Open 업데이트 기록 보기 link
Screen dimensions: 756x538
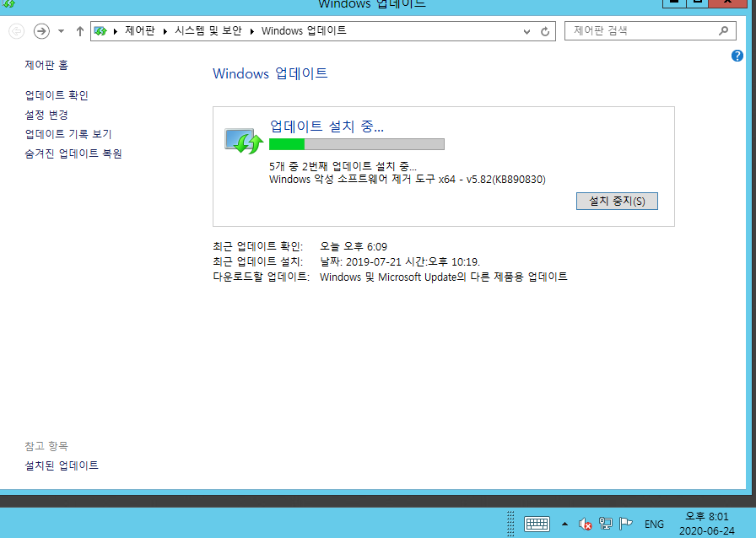(68, 134)
